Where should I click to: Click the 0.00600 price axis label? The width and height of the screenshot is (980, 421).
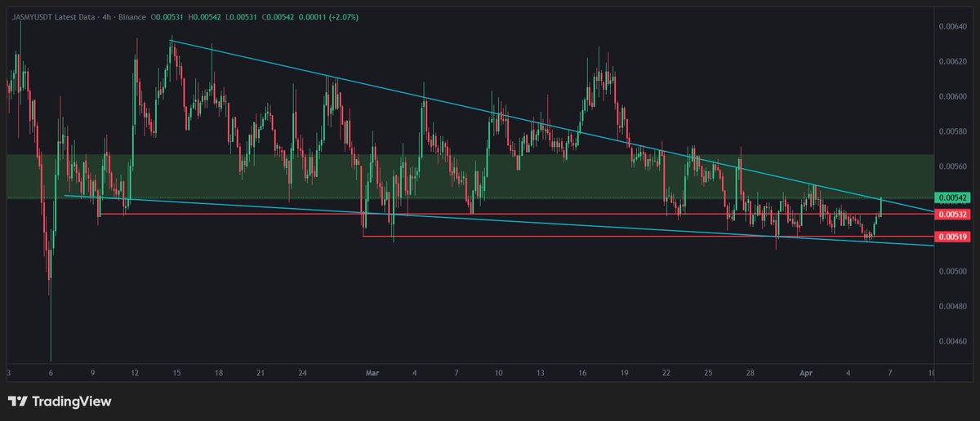[x=953, y=96]
